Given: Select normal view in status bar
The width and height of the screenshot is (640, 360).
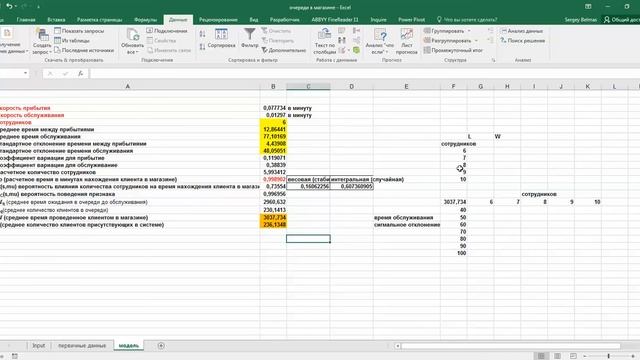Looking at the screenshot, I should coord(541,356).
